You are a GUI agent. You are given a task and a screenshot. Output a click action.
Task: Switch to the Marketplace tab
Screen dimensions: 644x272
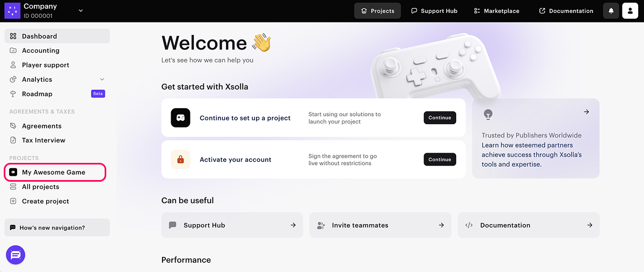[x=496, y=11]
